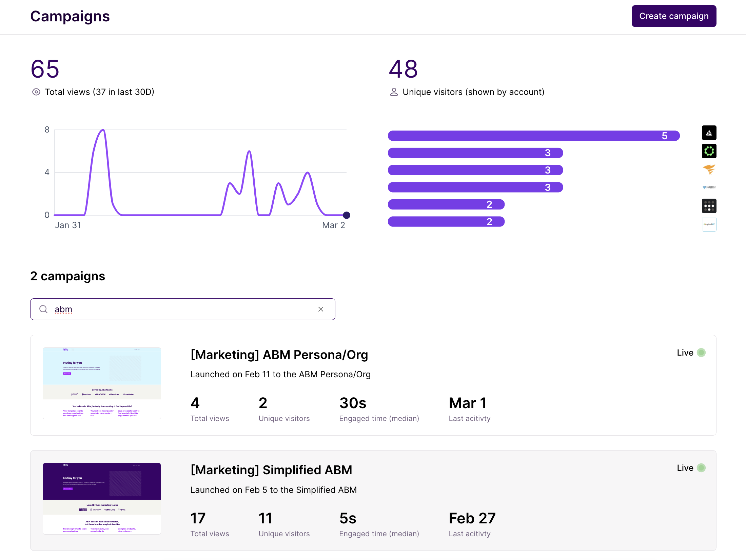Click the nine white dots account logo
Image resolution: width=746 pixels, height=560 pixels.
pos(709,206)
